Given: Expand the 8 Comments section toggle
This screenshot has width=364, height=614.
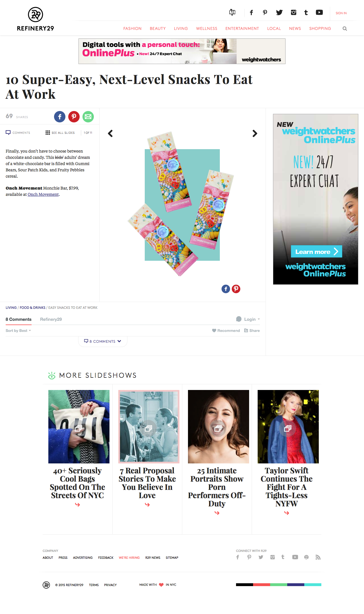Looking at the screenshot, I should click(x=103, y=341).
